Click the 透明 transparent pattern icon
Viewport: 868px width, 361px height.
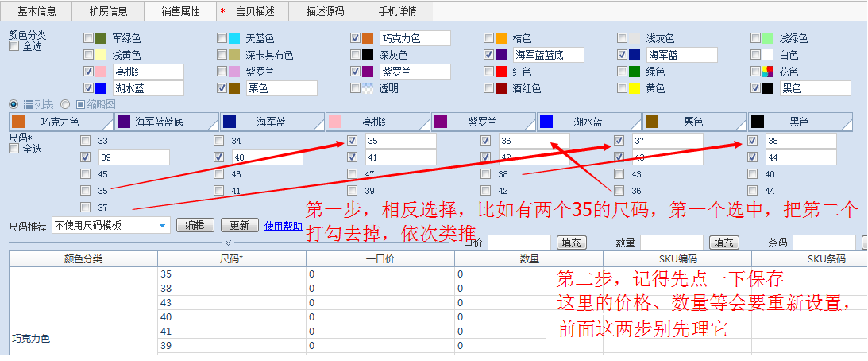point(368,88)
